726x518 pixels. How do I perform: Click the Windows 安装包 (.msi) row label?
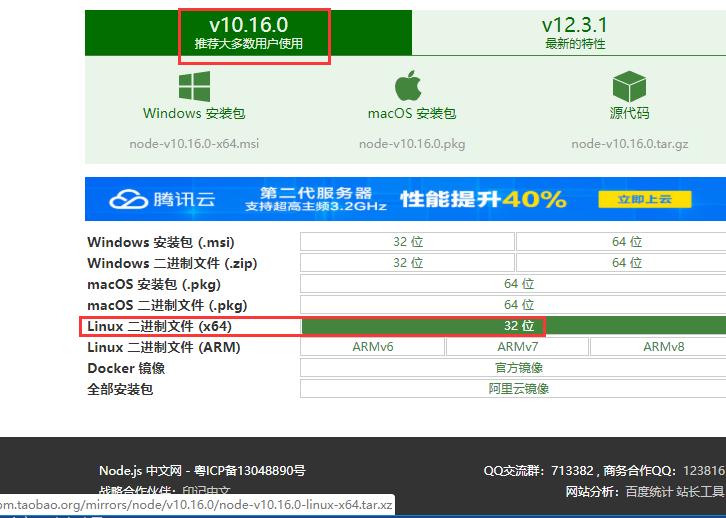[161, 243]
